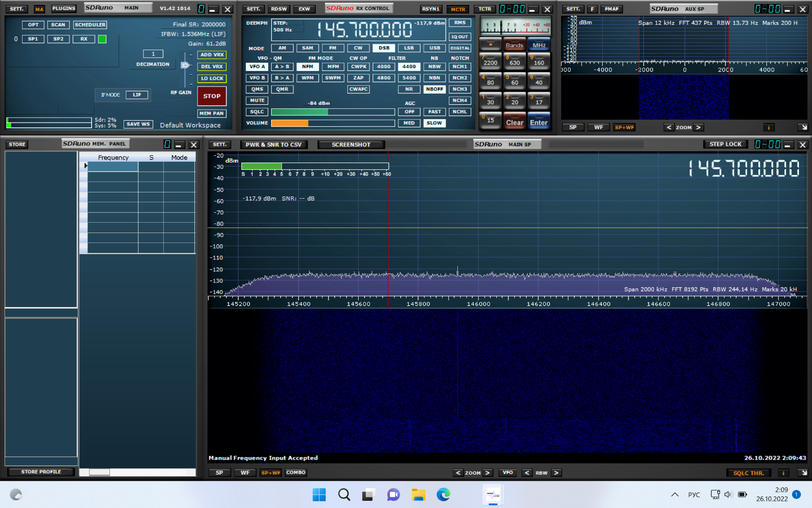Open the Chat app on the taskbar
Image resolution: width=812 pixels, height=508 pixels.
(x=393, y=495)
